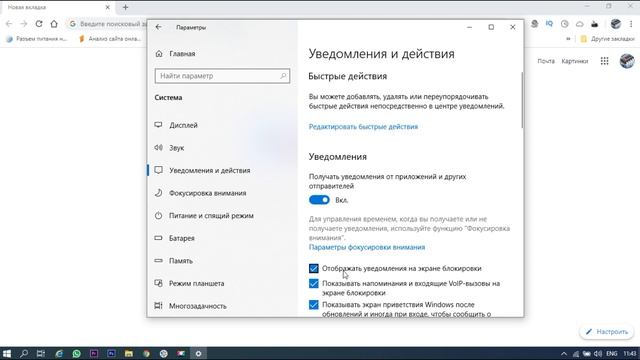
Task: Uncheck Отображать уведомления на экране блокировки
Action: click(313, 269)
